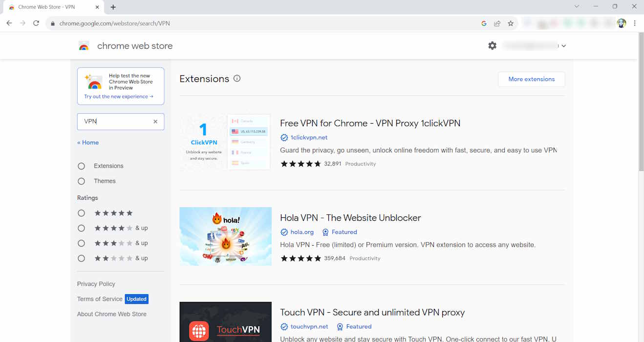Click the Hola VPN thumbnail image

point(225,236)
